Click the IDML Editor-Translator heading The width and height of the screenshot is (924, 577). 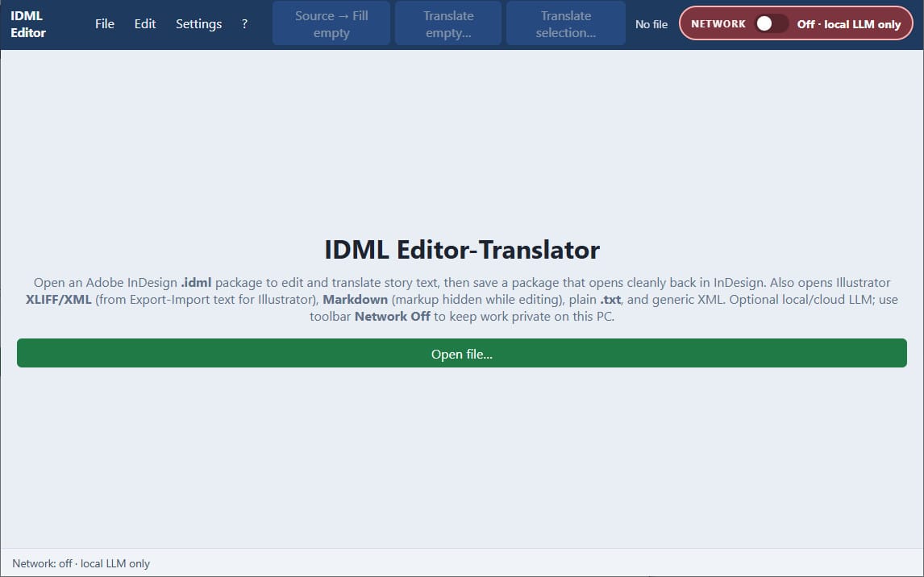(x=462, y=250)
